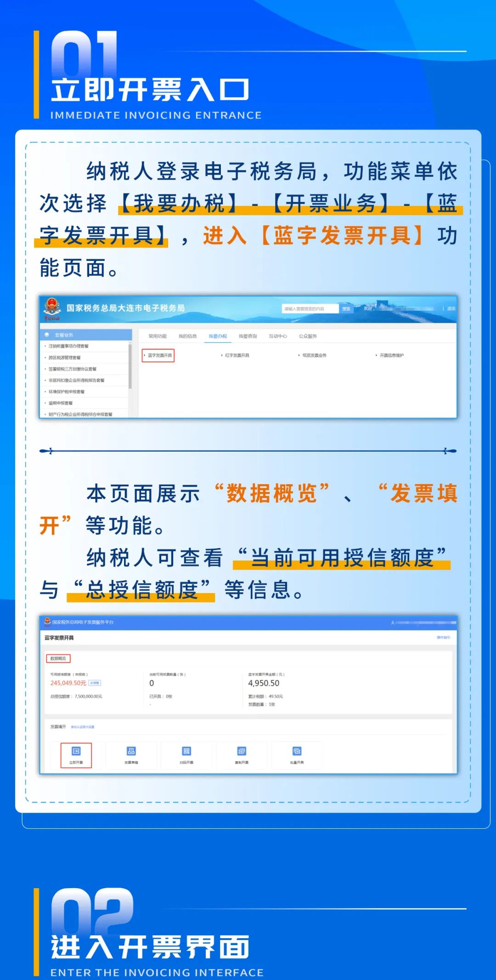
Task: Click the 发票填开 section label
Action: 58,727
